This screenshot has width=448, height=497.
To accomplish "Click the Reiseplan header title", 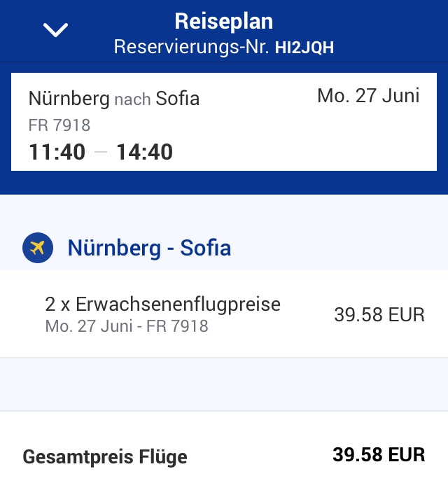I will [223, 20].
